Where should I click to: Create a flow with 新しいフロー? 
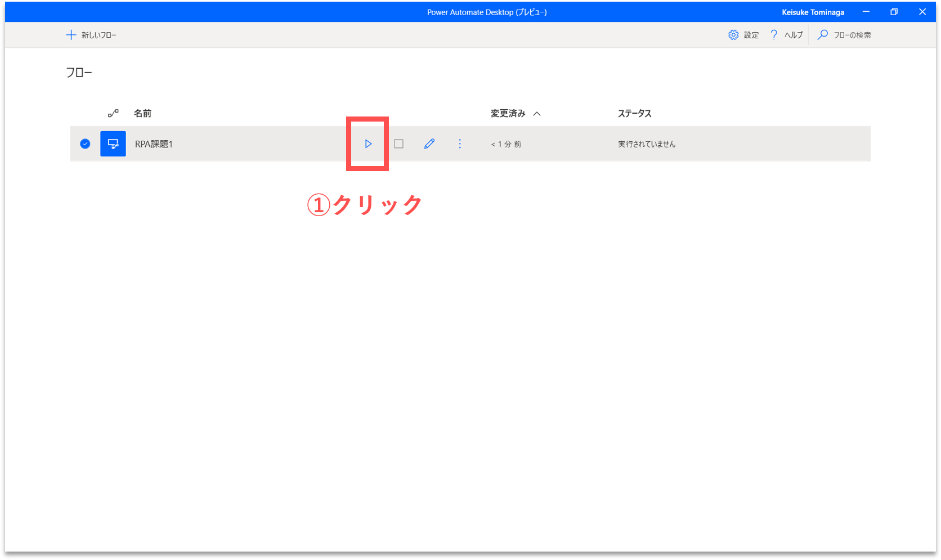91,35
